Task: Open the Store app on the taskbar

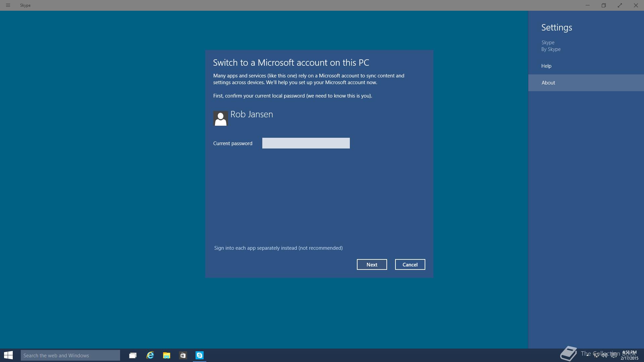Action: click(183, 355)
